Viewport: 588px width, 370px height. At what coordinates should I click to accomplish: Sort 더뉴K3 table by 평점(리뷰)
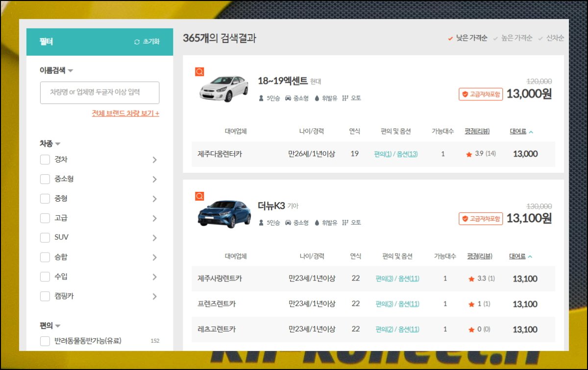tap(480, 256)
